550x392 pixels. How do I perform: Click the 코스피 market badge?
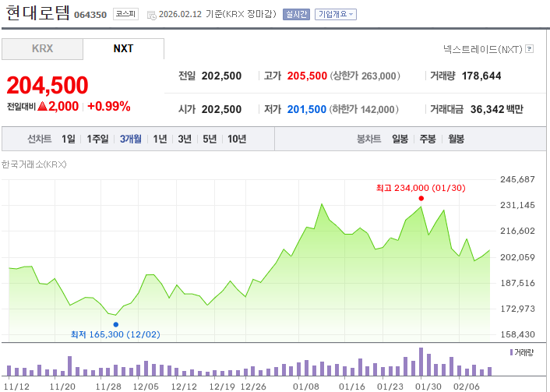point(125,14)
